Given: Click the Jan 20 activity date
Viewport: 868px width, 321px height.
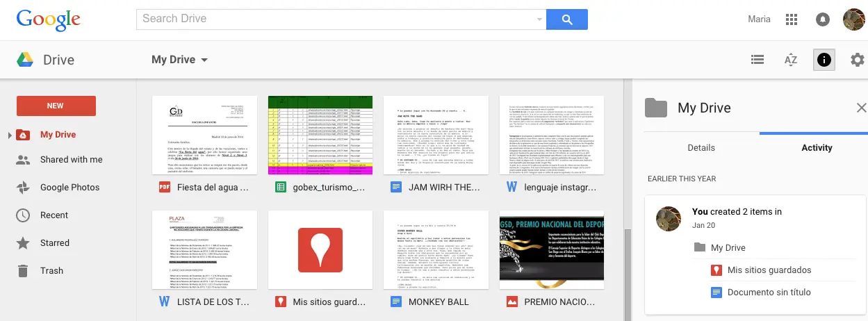Looking at the screenshot, I should 703,226.
